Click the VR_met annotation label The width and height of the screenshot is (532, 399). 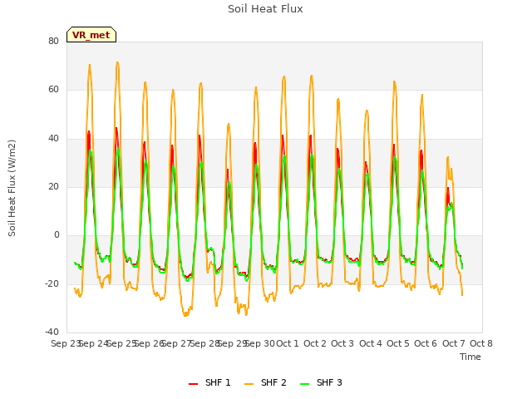(x=91, y=35)
